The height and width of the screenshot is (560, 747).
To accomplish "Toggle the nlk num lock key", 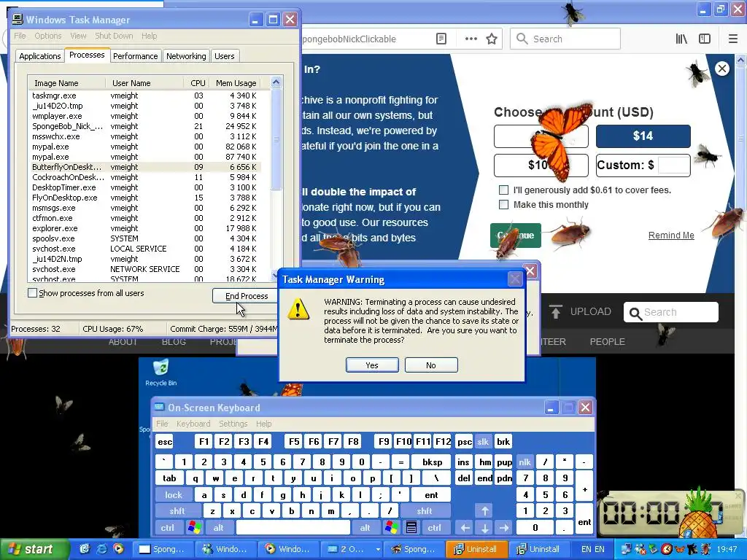I will click(525, 462).
